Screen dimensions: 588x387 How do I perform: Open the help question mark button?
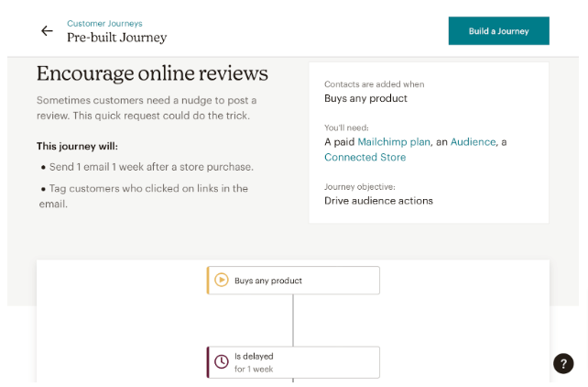pos(563,363)
